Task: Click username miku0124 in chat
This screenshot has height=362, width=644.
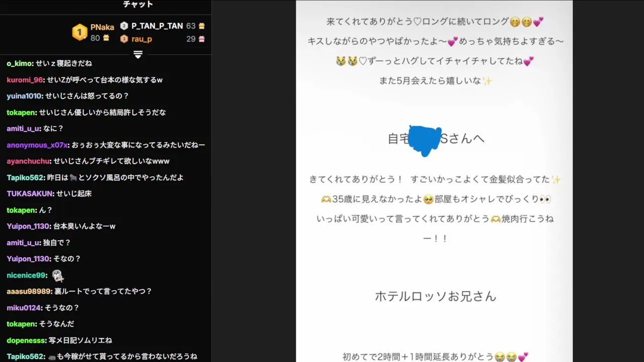Action: pos(24,308)
